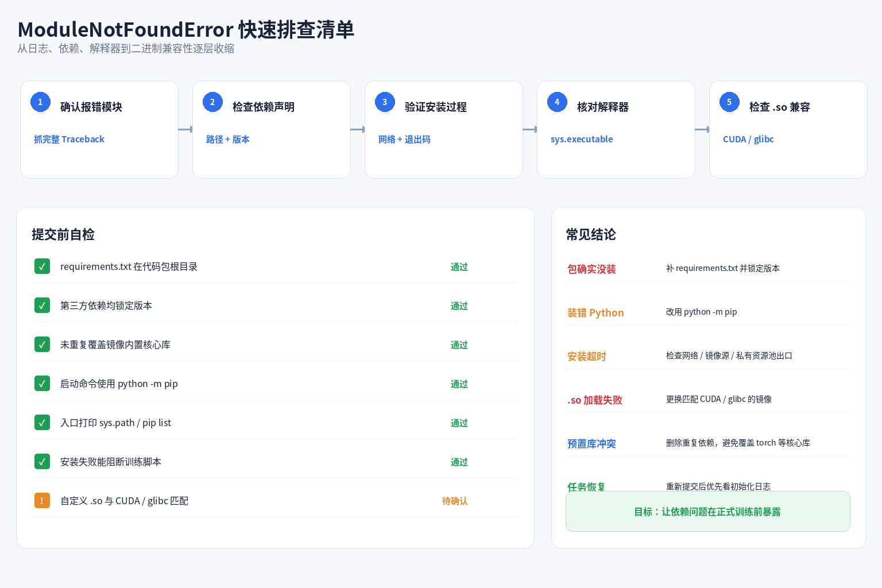Click 补 requirements.txt 并锁定版本 text

[x=723, y=268]
